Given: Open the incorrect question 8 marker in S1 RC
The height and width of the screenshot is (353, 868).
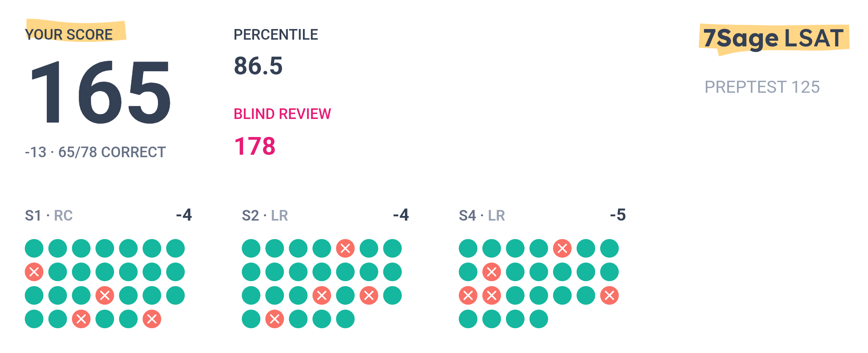Looking at the screenshot, I should pyautogui.click(x=34, y=272).
